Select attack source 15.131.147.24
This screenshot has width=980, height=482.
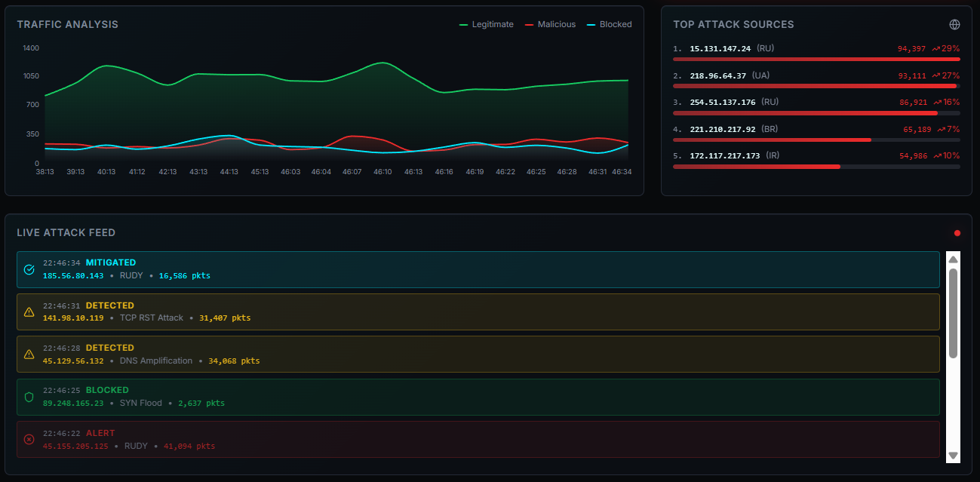[x=720, y=48]
